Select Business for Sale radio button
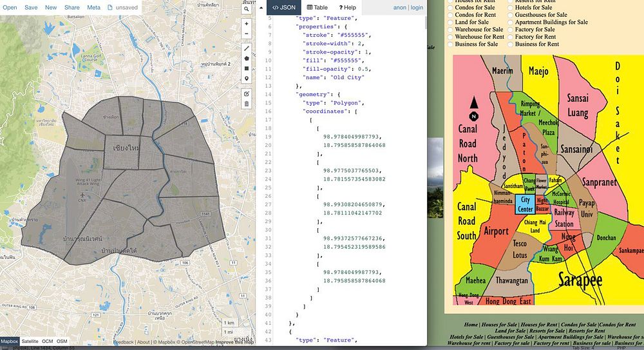This screenshot has height=350, width=644. (450, 44)
